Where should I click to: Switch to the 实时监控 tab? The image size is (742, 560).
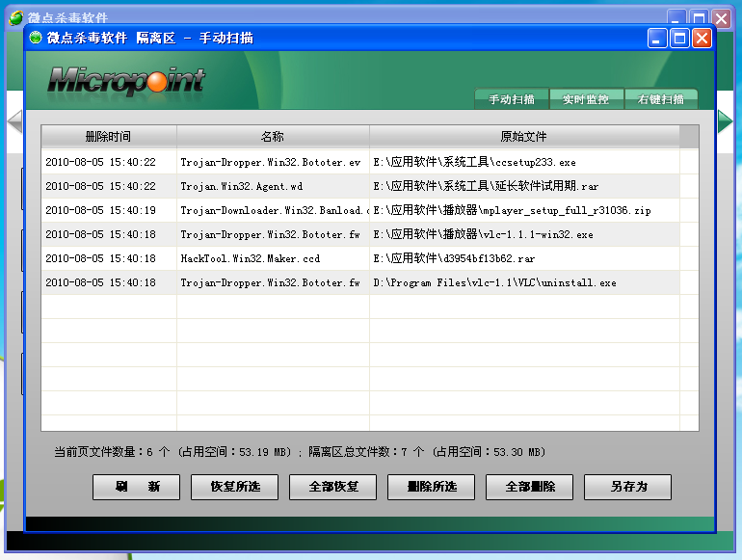[x=586, y=99]
